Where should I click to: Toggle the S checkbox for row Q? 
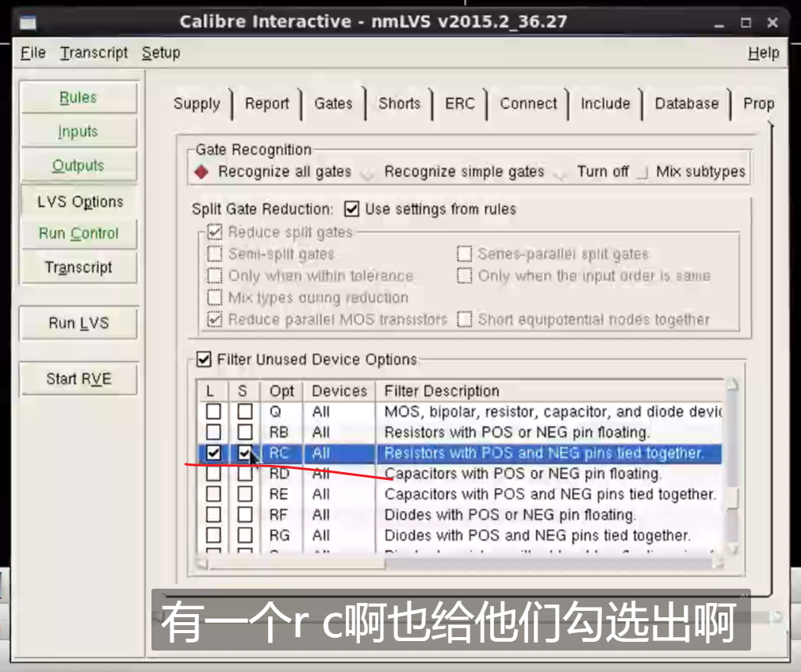click(245, 412)
